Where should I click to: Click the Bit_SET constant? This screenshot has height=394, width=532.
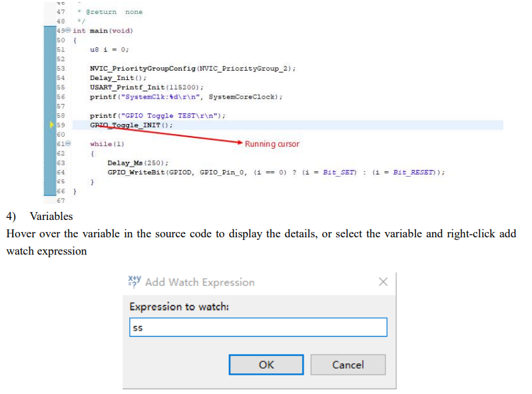tap(338, 172)
